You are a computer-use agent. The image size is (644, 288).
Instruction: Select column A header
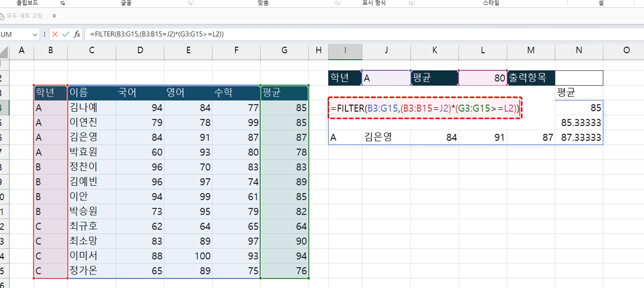22,50
